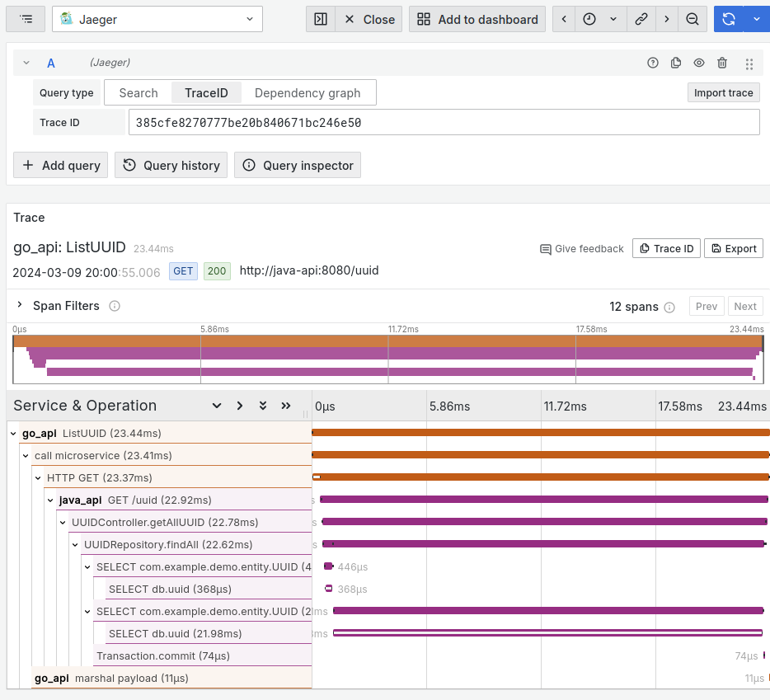
Task: Collapse UUIDController.getAllUUID span
Action: [63, 523]
